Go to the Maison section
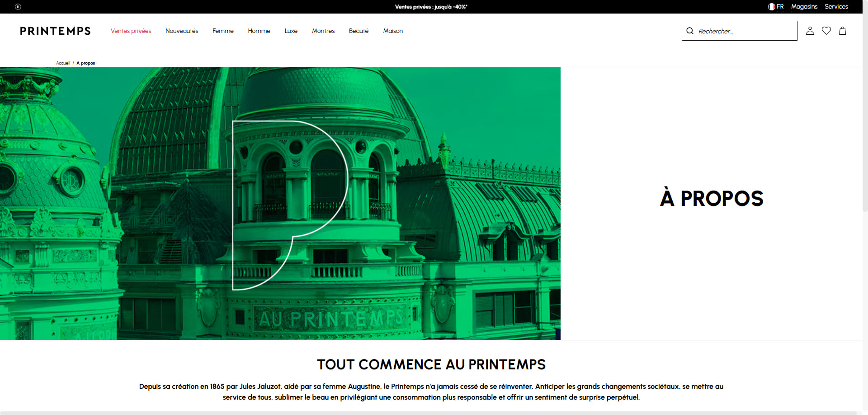 point(393,31)
